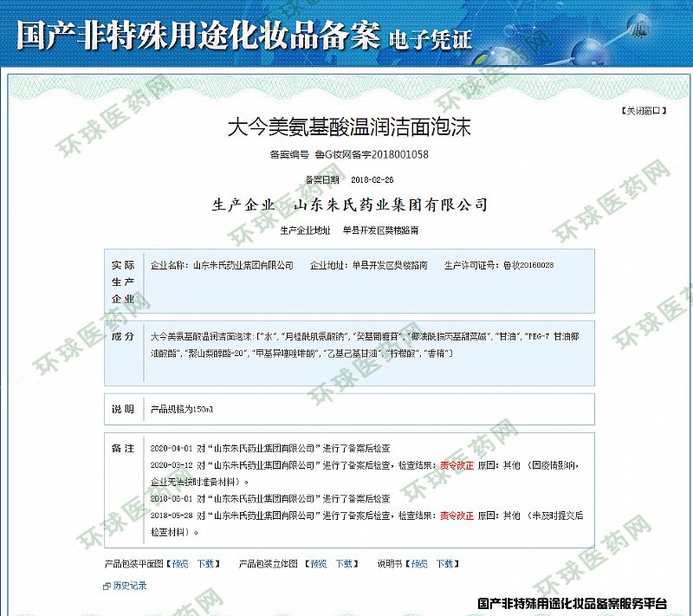693x616 pixels.
Task: Preview the 产品包装平面图 image
Action: tap(179, 563)
